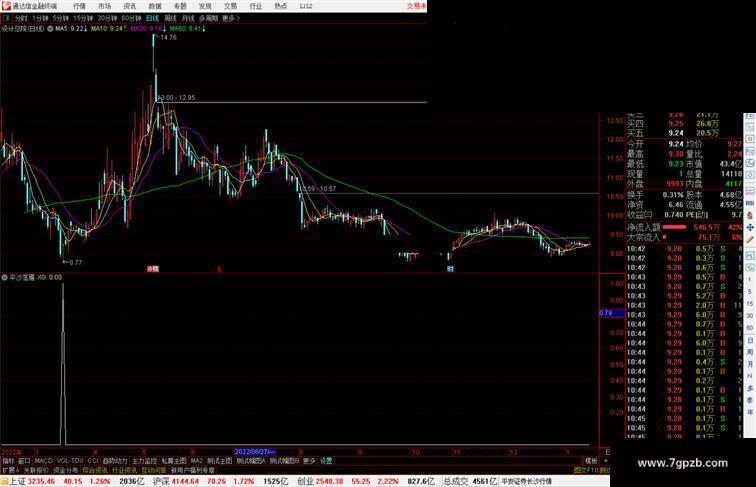Click the blue four-way move arrows icon
The height and width of the screenshot is (487, 756).
click(750, 227)
